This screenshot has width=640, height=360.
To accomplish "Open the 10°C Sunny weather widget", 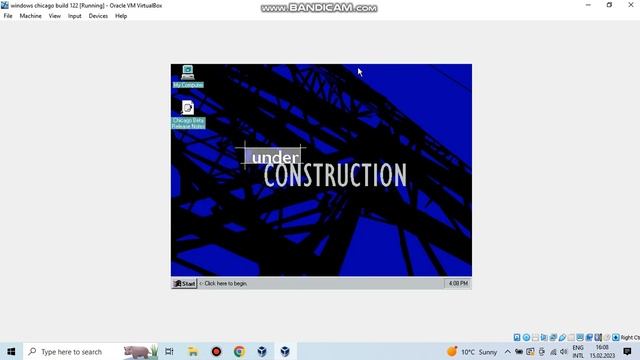I will 472,351.
